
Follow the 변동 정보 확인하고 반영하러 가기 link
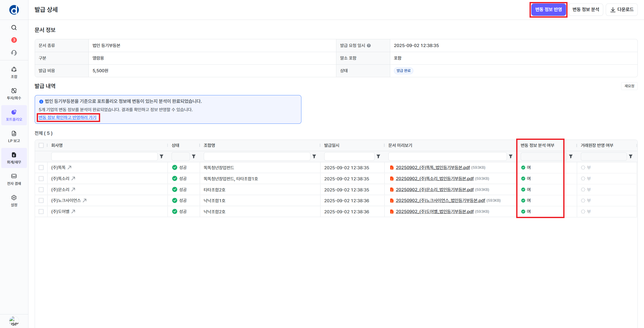click(x=67, y=117)
